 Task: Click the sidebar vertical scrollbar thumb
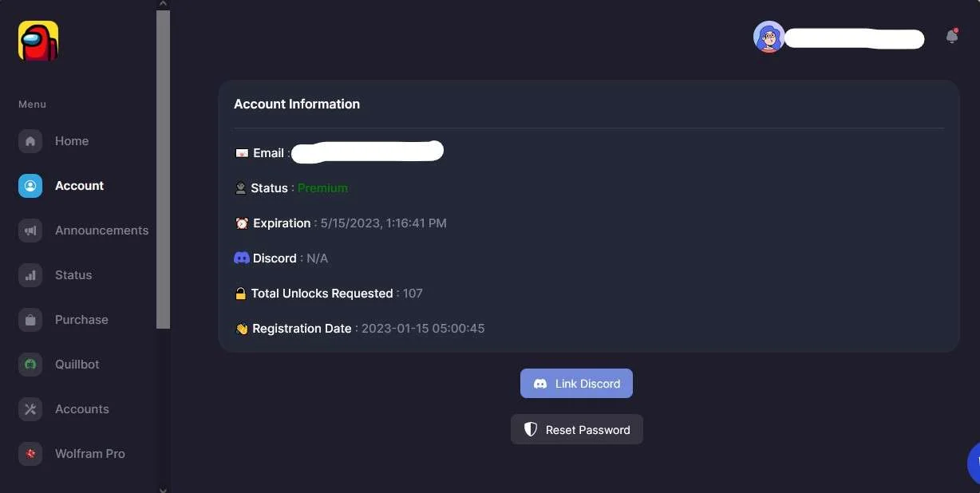tap(164, 169)
